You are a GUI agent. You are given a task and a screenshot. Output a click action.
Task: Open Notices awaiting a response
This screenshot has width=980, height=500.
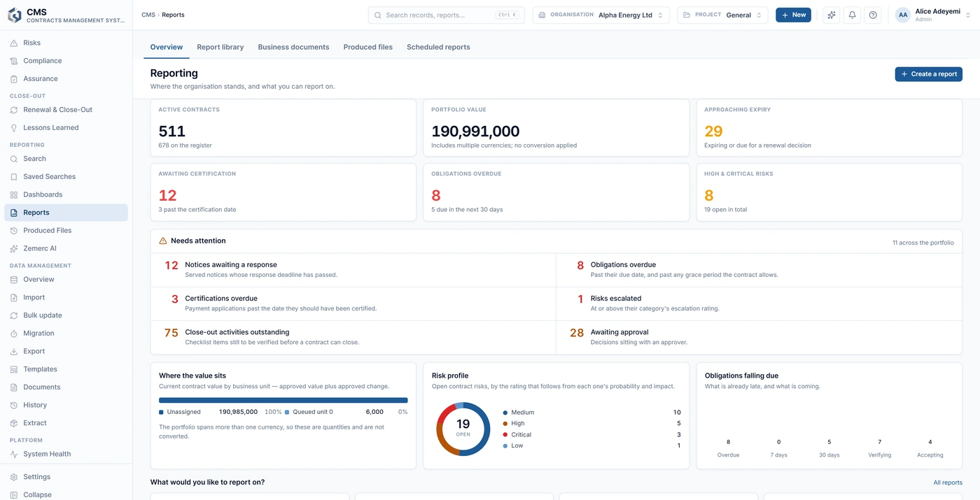pos(353,270)
